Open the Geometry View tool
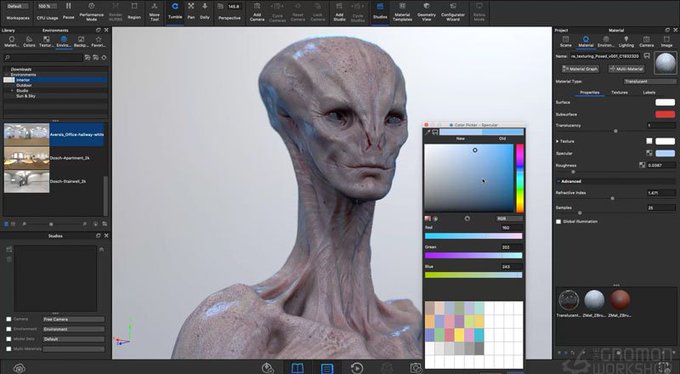Image resolution: width=680 pixels, height=374 pixels. tap(426, 12)
